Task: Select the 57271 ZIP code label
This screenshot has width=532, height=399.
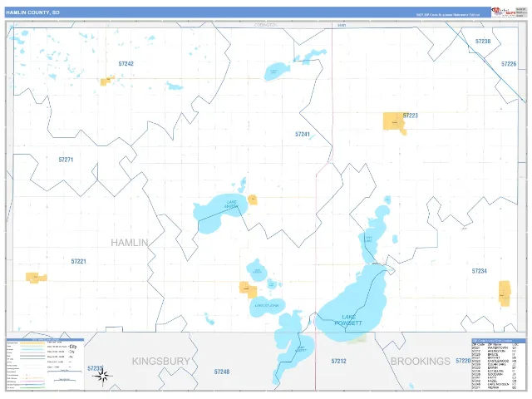Action: [66, 160]
